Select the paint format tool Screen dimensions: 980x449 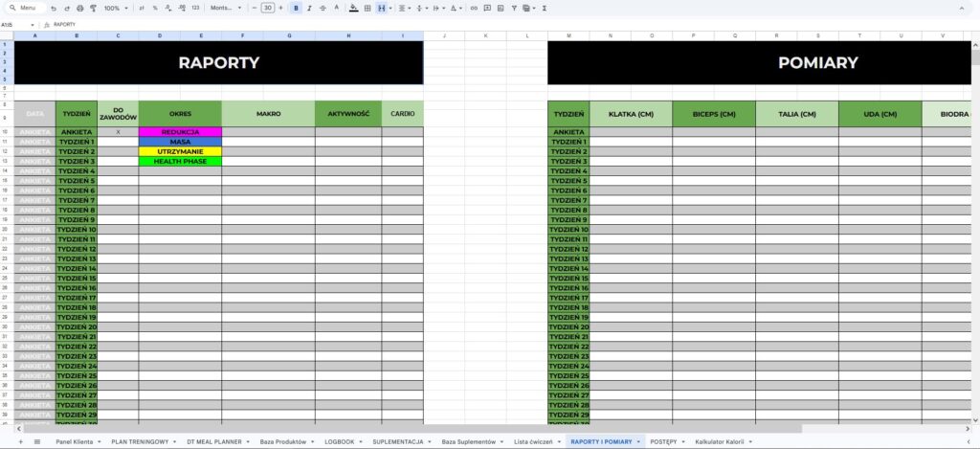point(93,8)
